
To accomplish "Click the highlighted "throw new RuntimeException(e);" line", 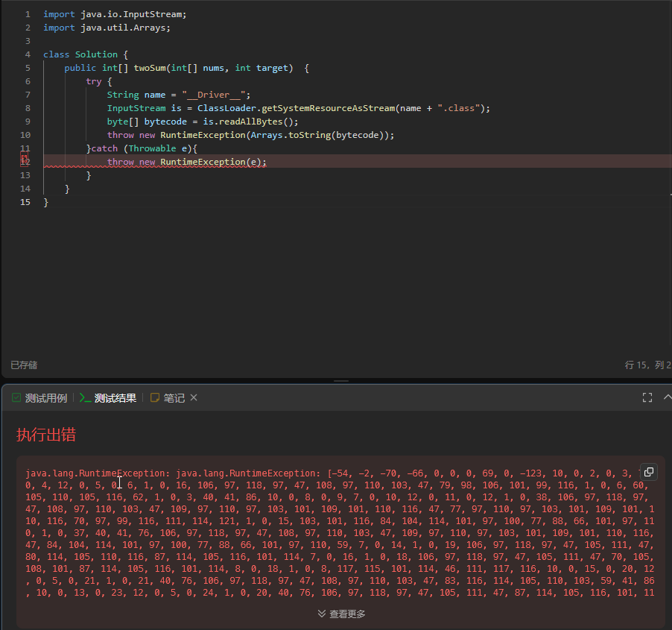I will 187,162.
